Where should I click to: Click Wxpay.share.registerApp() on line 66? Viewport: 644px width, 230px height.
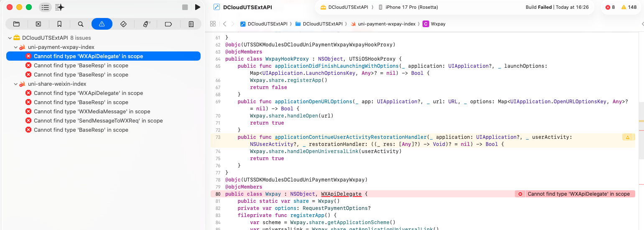click(288, 80)
